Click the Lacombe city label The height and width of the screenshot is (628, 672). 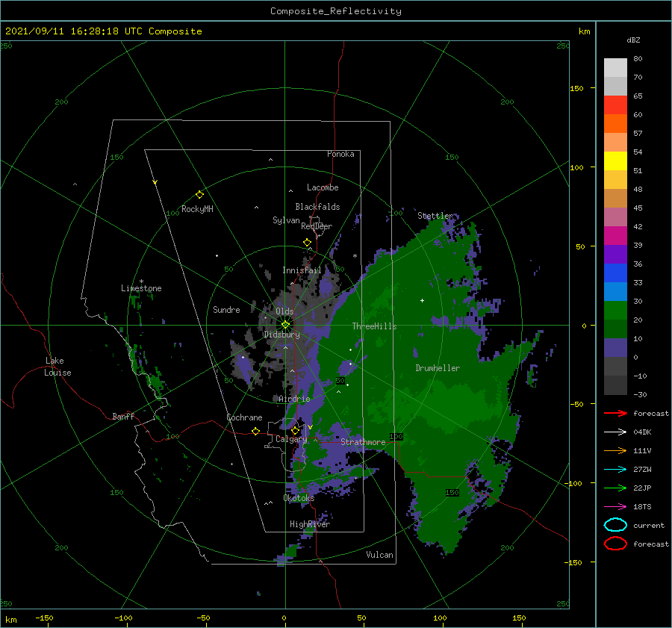[x=323, y=187]
